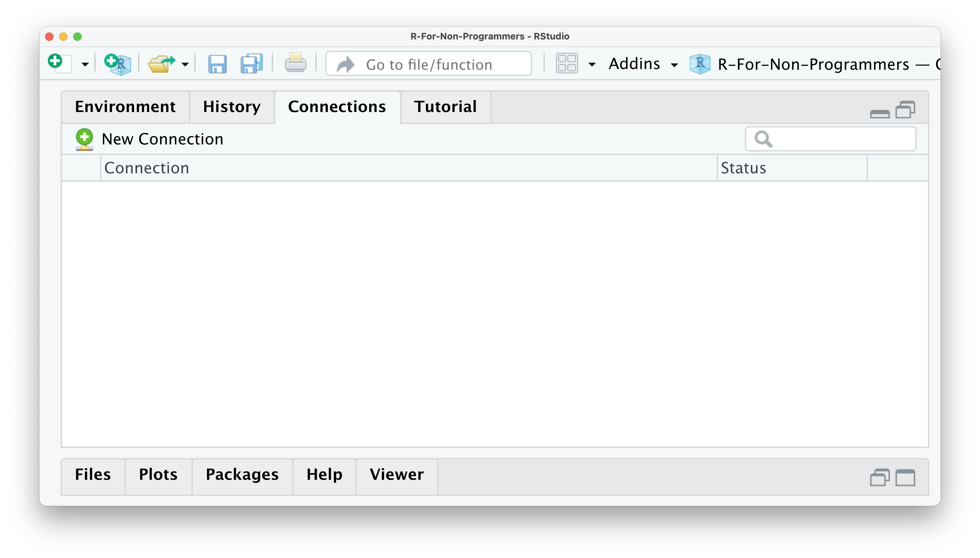Click the New File icon

(59, 63)
